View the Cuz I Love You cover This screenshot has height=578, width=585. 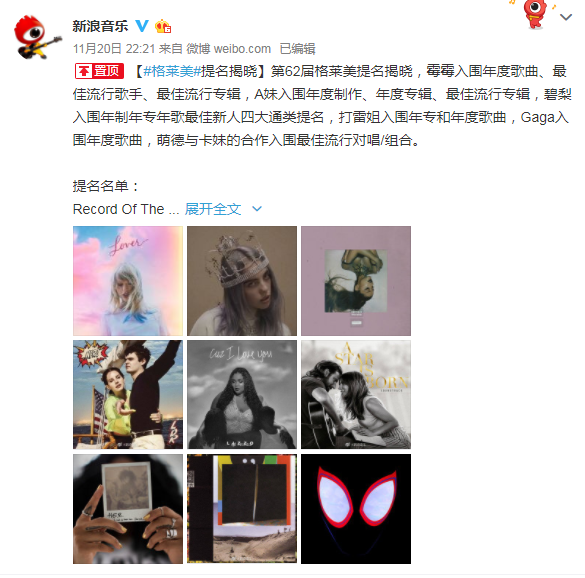coord(242,394)
